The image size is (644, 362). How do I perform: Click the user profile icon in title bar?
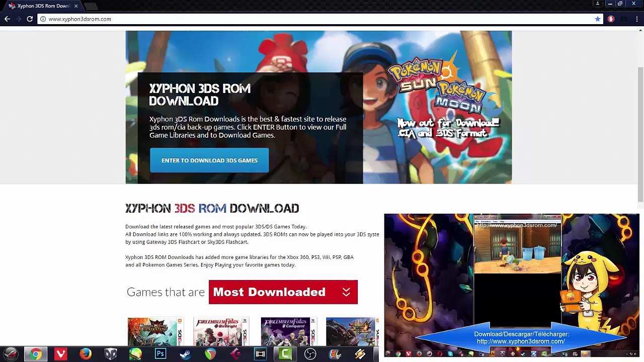598,4
